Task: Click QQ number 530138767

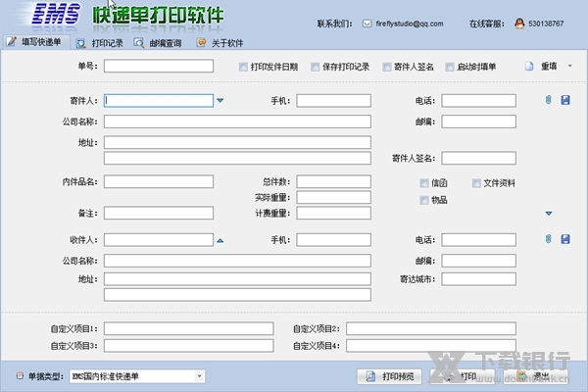Action: [x=546, y=24]
